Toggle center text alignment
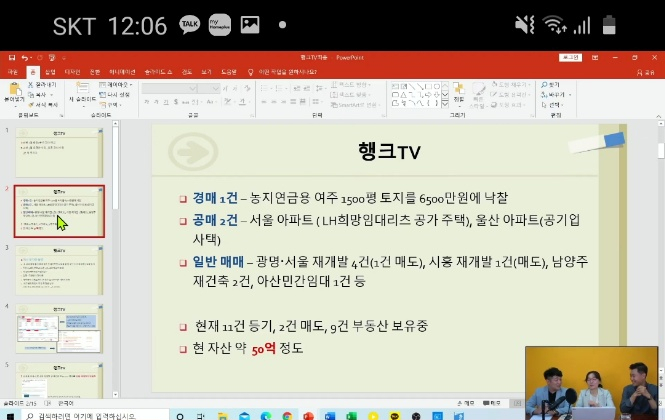Viewport: 665px width, 420px height. [x=274, y=102]
